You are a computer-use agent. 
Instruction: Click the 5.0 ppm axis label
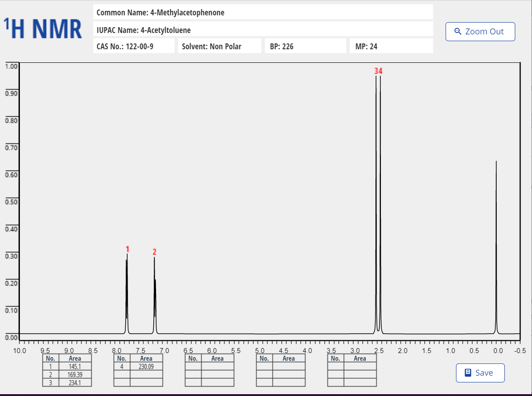(260, 351)
